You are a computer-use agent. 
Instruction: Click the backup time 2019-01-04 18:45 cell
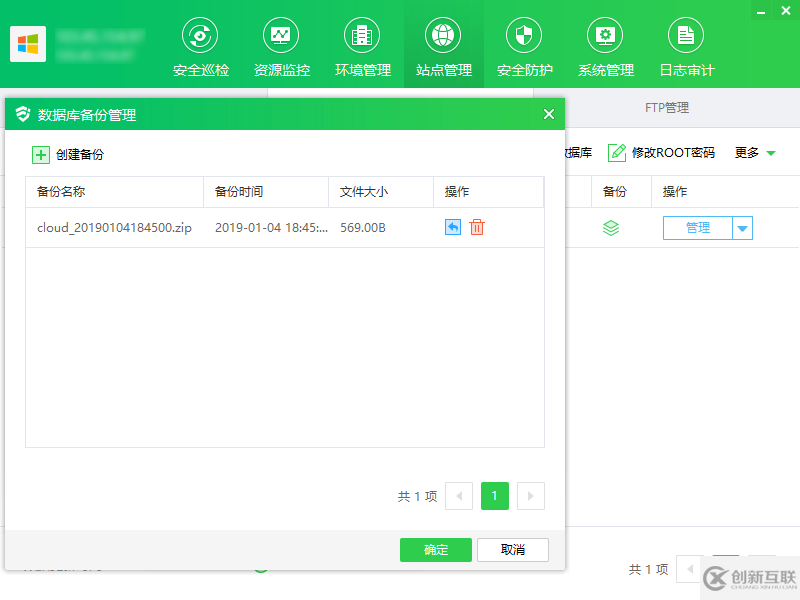tap(271, 228)
